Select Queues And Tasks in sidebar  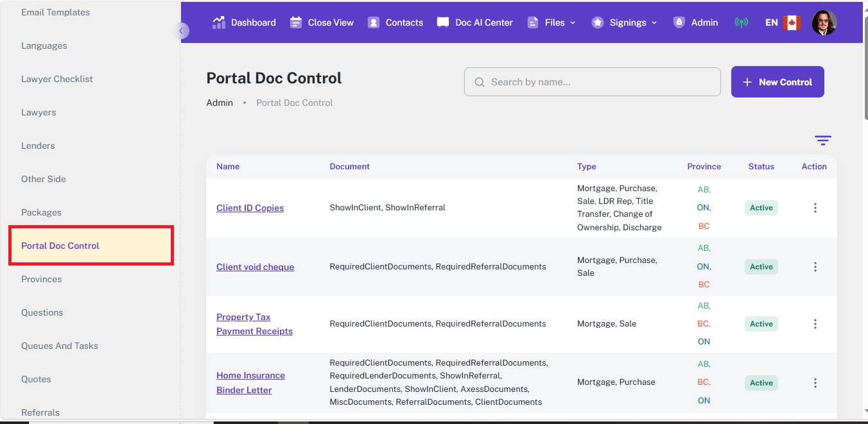60,346
